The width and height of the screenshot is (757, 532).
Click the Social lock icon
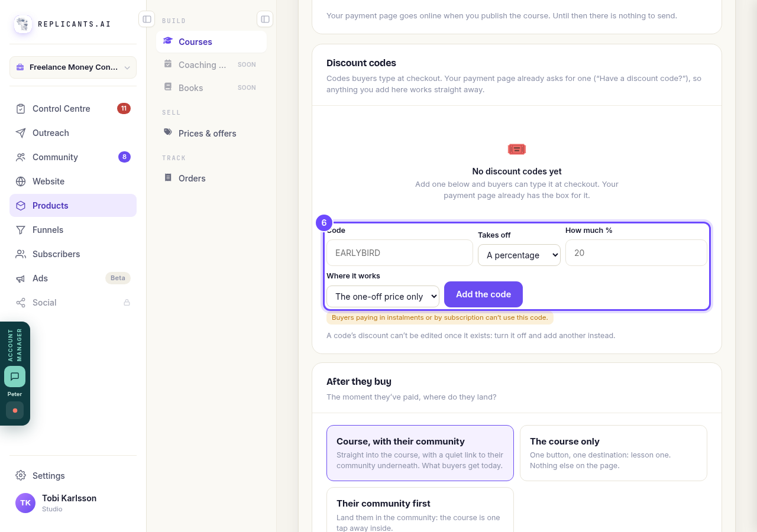point(127,303)
